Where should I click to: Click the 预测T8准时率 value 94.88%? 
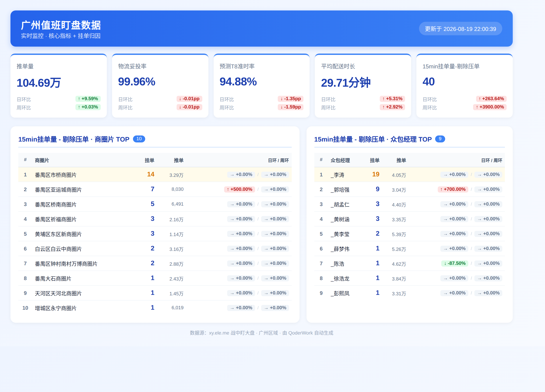(x=238, y=82)
